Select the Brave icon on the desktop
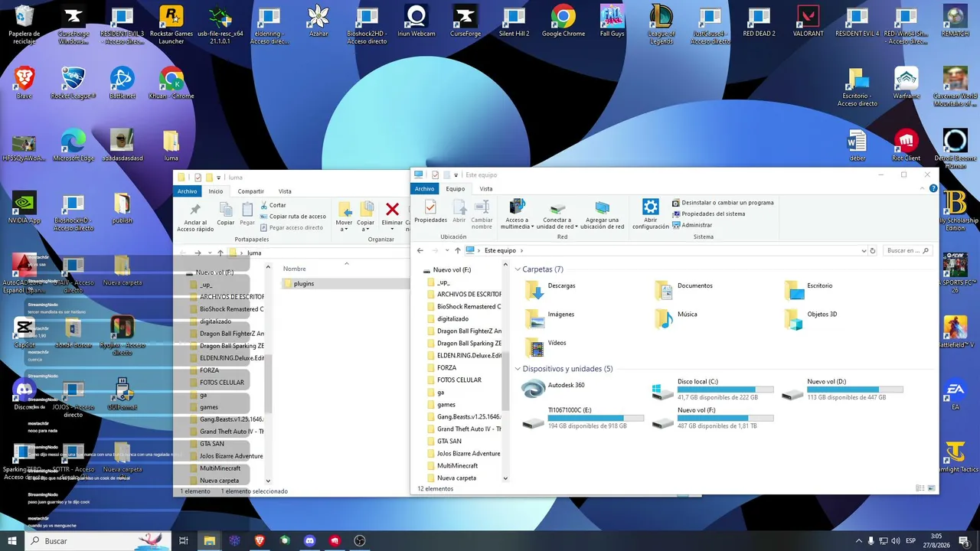Viewport: 980px width, 551px height. (x=24, y=83)
